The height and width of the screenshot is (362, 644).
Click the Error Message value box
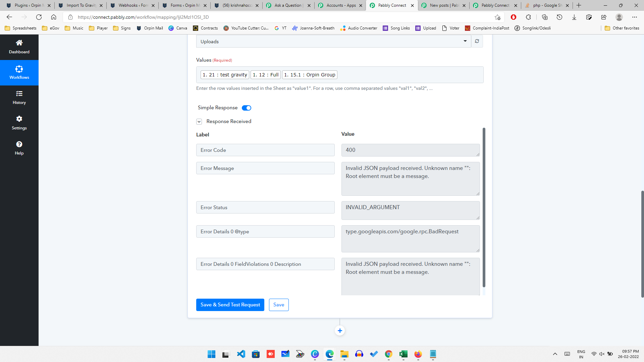pos(411,179)
